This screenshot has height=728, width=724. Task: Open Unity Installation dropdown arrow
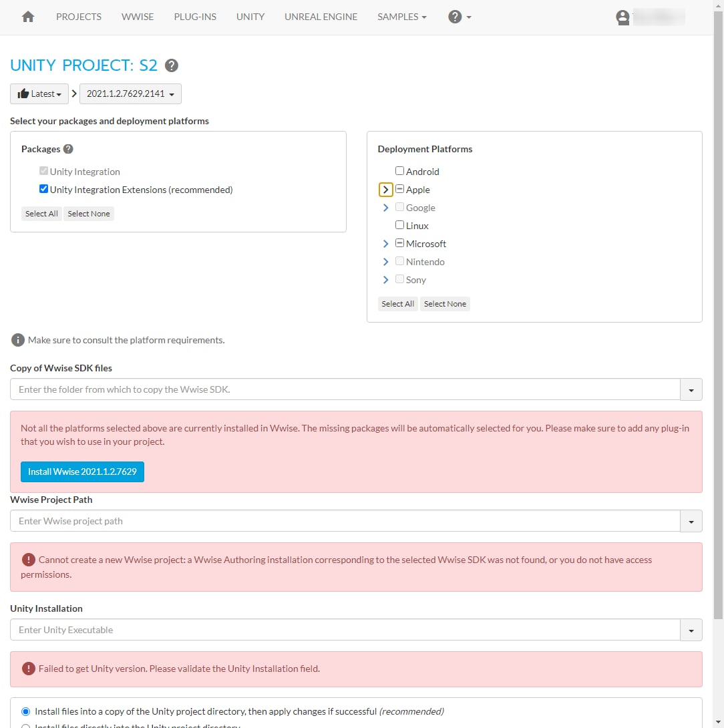tap(691, 630)
